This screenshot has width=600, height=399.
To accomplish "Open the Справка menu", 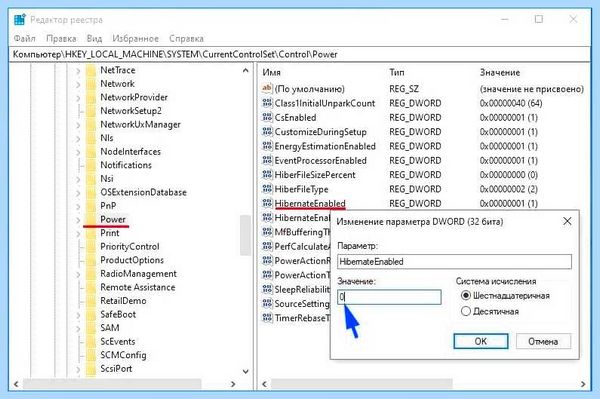I will click(x=186, y=39).
